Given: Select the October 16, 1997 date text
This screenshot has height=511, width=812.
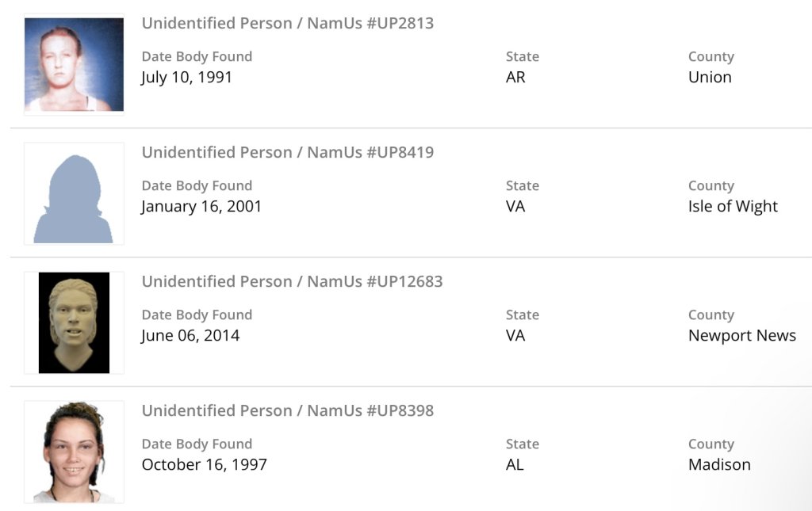Looking at the screenshot, I should [x=204, y=464].
